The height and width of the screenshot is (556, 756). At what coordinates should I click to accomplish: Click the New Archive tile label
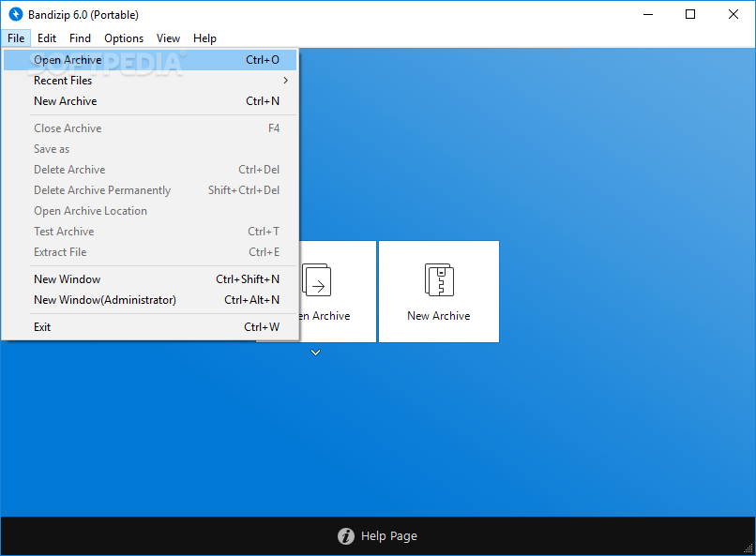point(439,316)
